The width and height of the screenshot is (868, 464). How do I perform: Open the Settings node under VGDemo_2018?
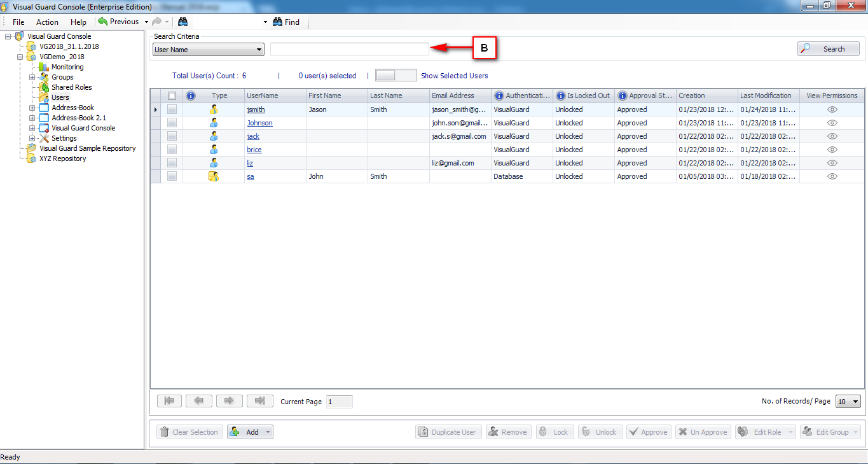[x=64, y=137]
